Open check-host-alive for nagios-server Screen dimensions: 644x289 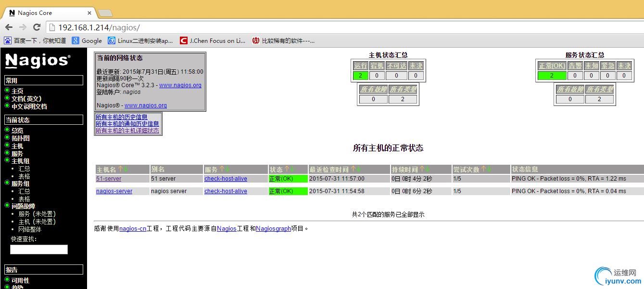coord(226,191)
